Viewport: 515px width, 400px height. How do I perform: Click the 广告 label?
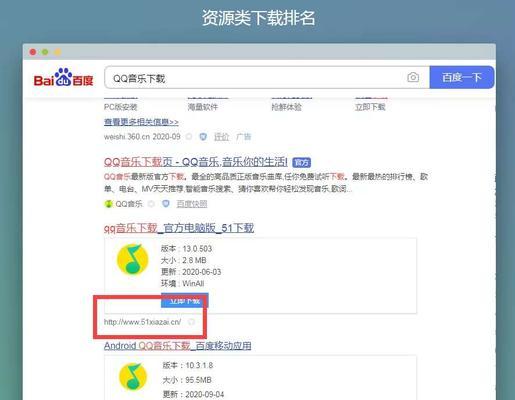click(x=244, y=137)
